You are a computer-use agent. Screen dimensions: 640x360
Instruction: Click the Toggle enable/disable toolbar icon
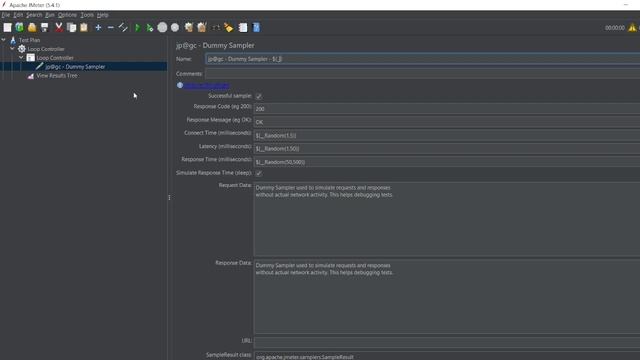coord(123,27)
